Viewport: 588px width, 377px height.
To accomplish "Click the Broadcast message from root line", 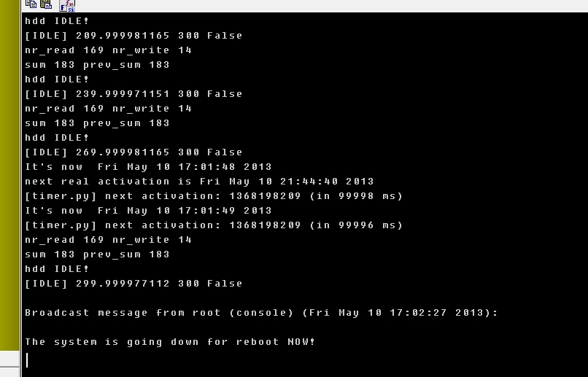I will (x=261, y=313).
